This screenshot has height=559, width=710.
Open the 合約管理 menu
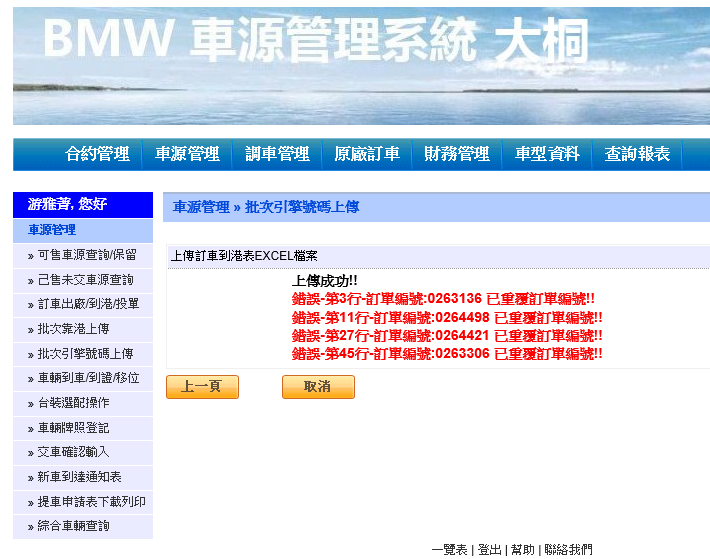(97, 154)
